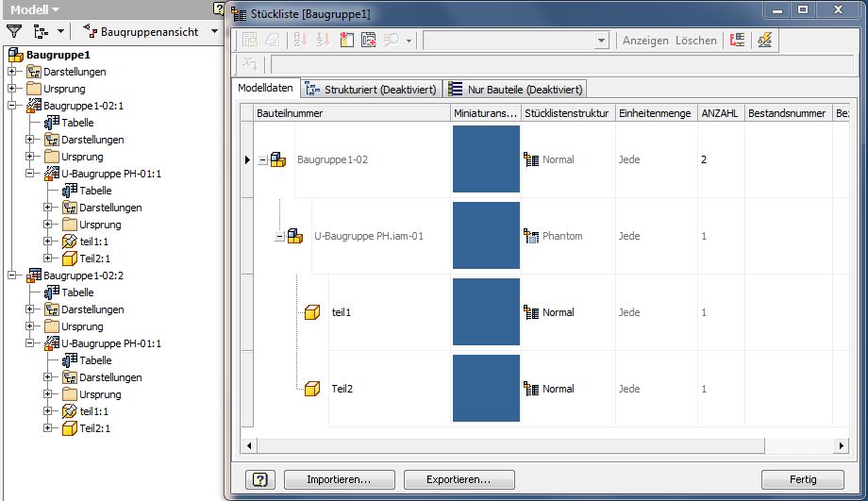Switch to Nur Bauteile (Deaktiviert) tab

515,89
